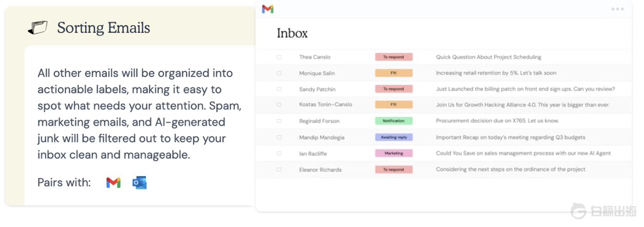The width and height of the screenshot is (644, 227).
Task: Open the three-dot menu in the window corner
Action: click(x=617, y=9)
